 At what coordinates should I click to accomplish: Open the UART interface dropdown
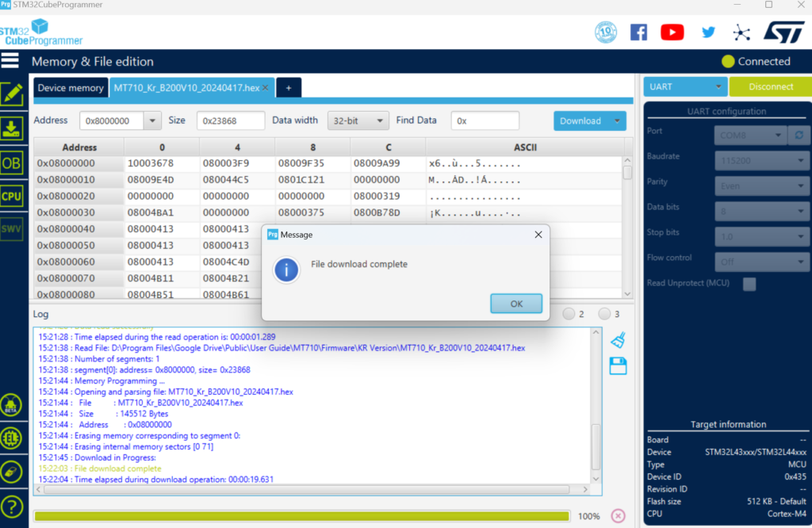coord(685,86)
